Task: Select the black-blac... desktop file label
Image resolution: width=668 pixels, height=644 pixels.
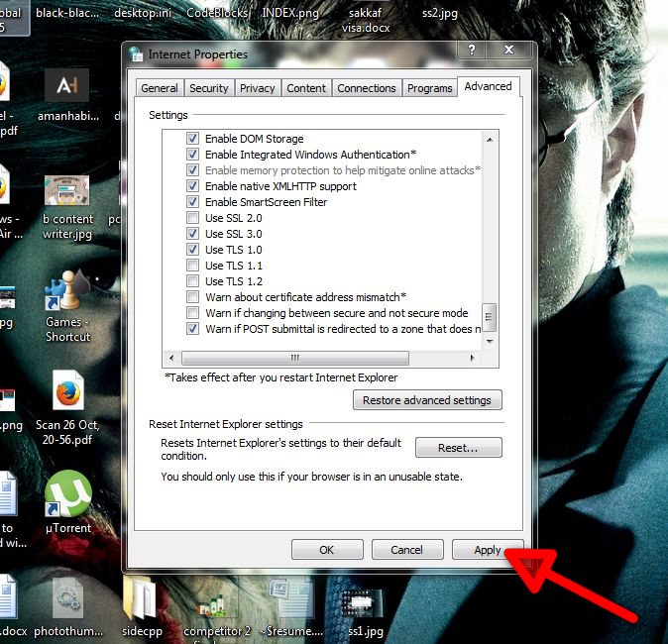Action: 67,13
